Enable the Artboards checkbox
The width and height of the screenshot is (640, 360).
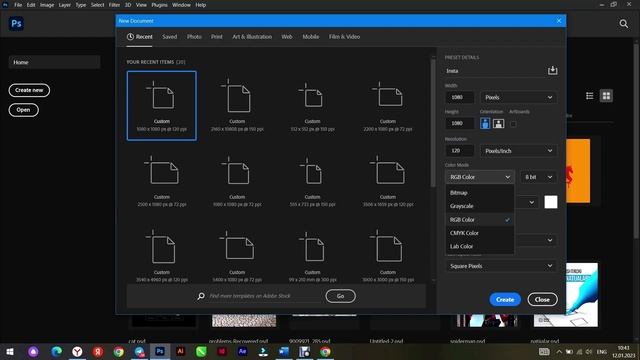pyautogui.click(x=513, y=124)
